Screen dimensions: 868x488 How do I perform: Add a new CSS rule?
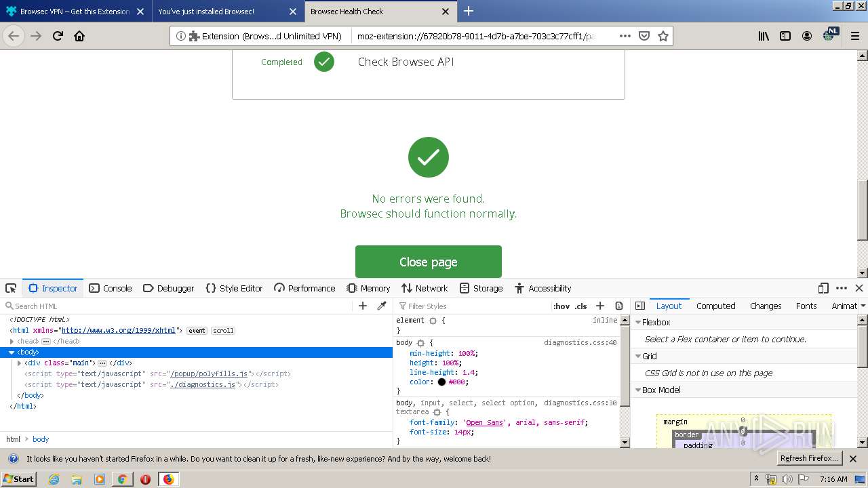(x=600, y=306)
